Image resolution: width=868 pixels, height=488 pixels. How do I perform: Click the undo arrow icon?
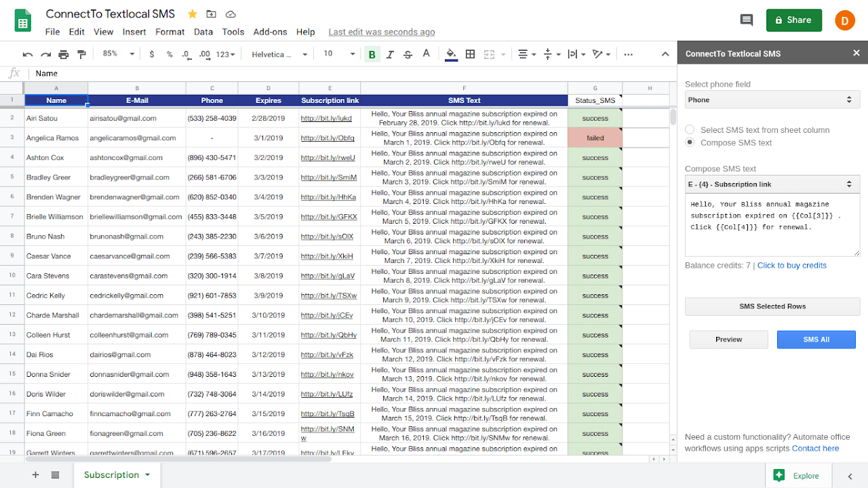[28, 54]
